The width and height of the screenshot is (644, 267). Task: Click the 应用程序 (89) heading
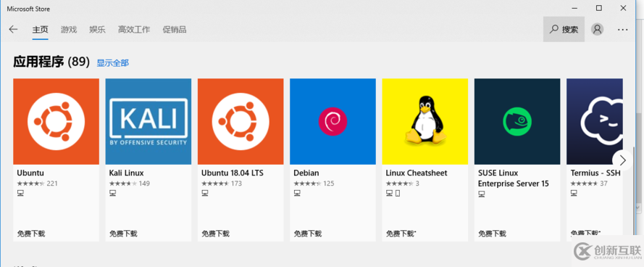[x=51, y=62]
